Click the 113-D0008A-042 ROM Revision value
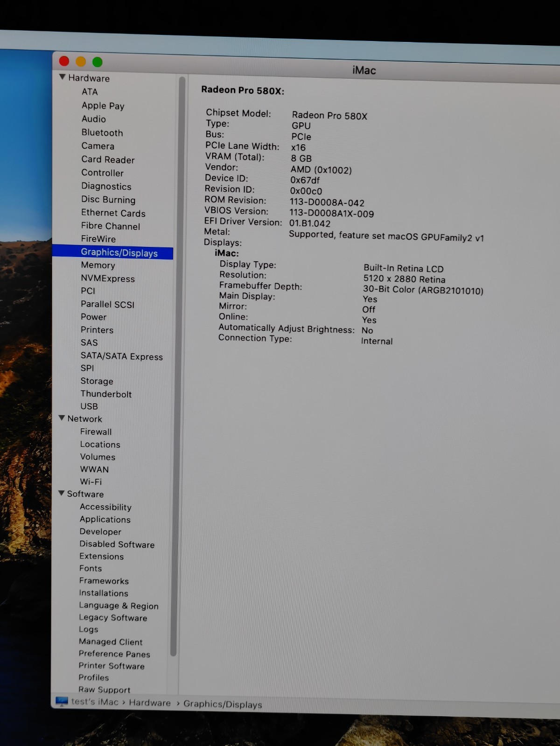The width and height of the screenshot is (560, 746). [327, 202]
